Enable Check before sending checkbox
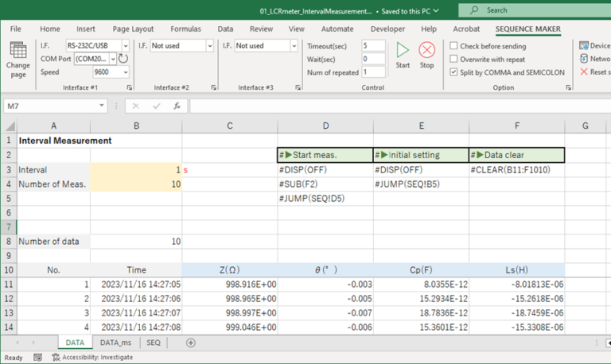This screenshot has width=611, height=364. tap(453, 46)
